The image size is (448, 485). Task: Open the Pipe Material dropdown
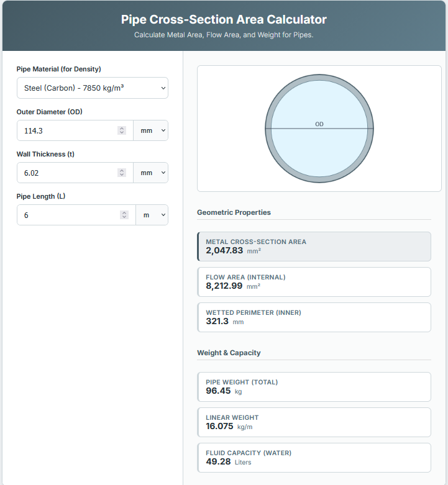(x=92, y=88)
